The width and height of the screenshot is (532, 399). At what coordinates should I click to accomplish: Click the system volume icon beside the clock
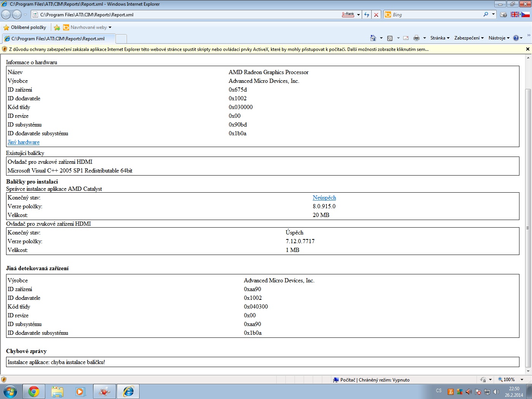(496, 392)
